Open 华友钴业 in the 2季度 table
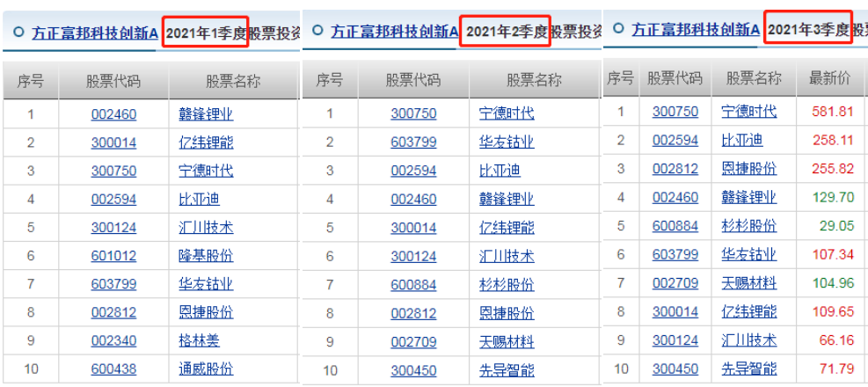The height and width of the screenshot is (387, 868). (x=507, y=142)
